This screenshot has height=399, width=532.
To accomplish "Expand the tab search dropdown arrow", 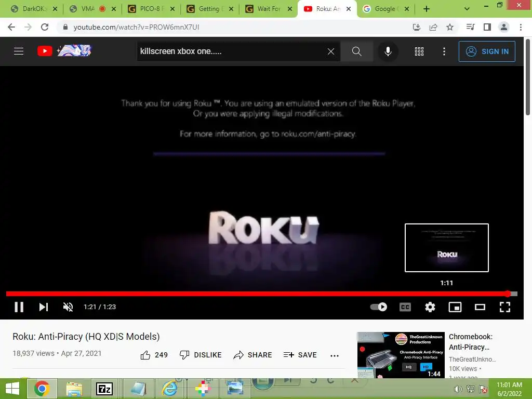I will tap(467, 9).
